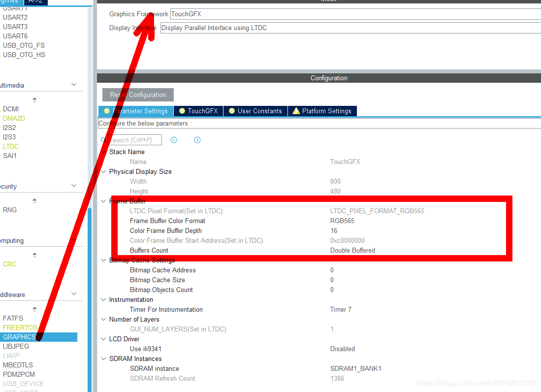Select the USART6 peripheral
Image resolution: width=541 pixels, height=392 pixels.
coord(15,36)
